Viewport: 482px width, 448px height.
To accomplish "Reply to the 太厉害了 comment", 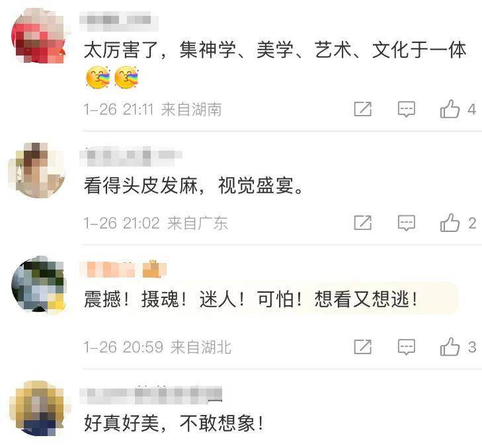I will pos(407,109).
